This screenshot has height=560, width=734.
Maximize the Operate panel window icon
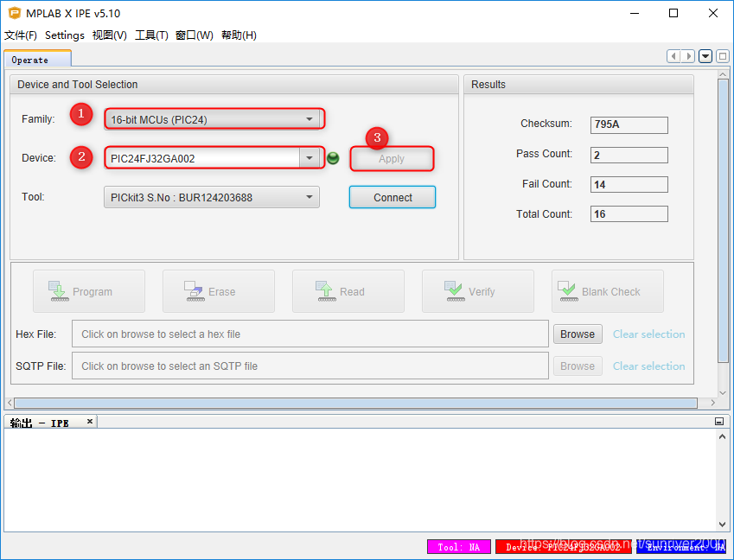pos(723,56)
